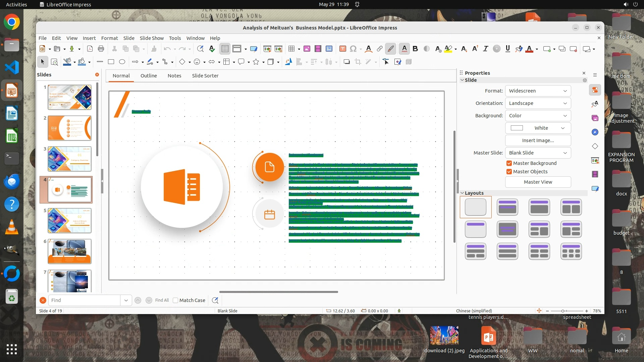Open the White background color swatch dropdown

coord(538,128)
